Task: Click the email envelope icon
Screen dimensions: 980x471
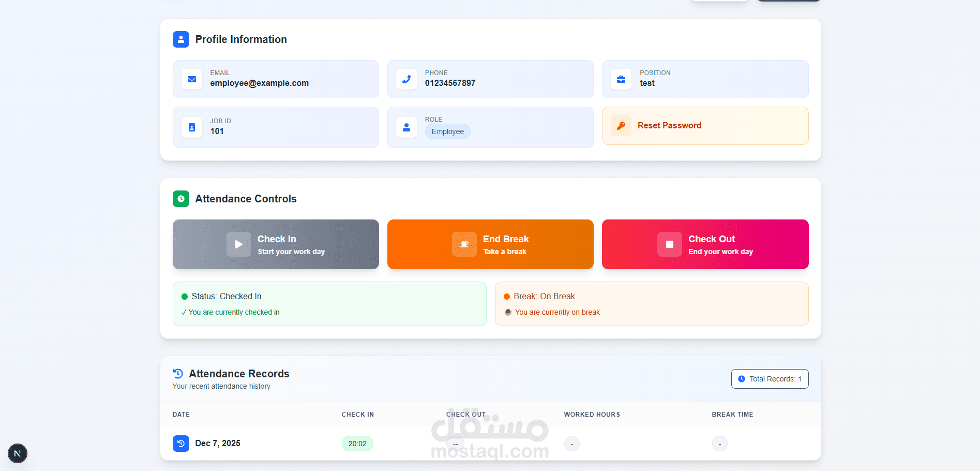Action: [192, 79]
